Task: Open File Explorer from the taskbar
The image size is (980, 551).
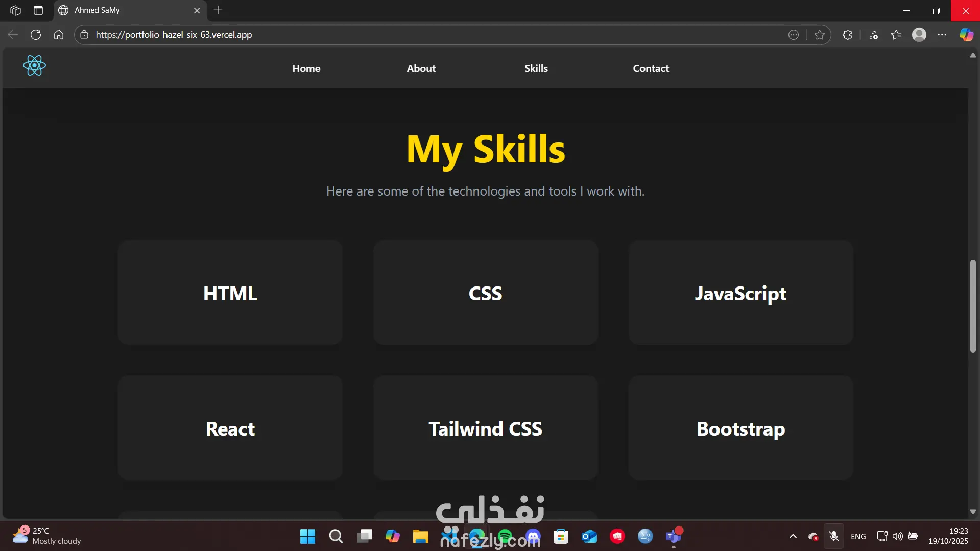Action: pos(421,536)
